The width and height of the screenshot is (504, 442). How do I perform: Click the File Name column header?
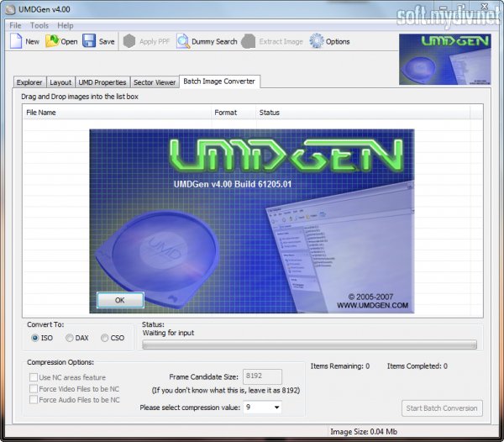click(117, 113)
